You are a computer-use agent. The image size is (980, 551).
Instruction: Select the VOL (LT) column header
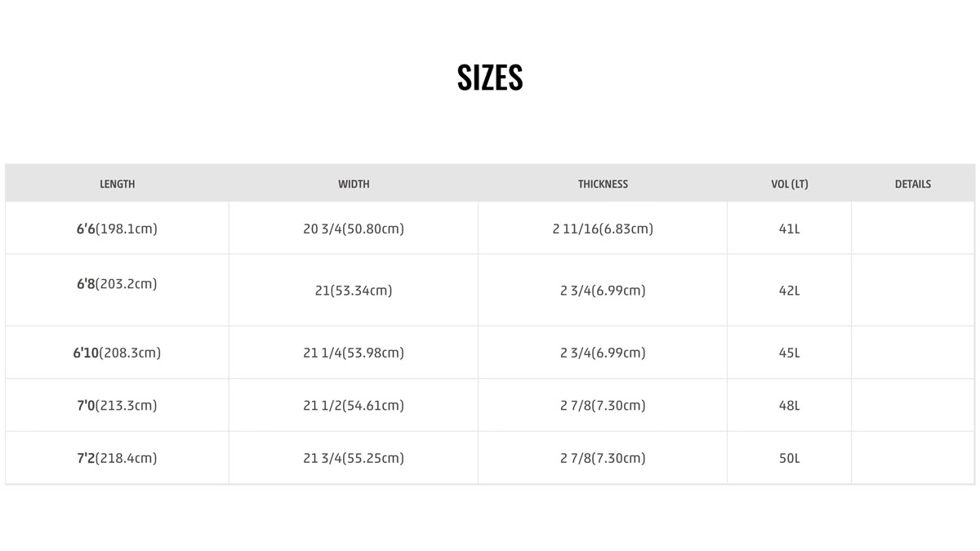pyautogui.click(x=789, y=184)
